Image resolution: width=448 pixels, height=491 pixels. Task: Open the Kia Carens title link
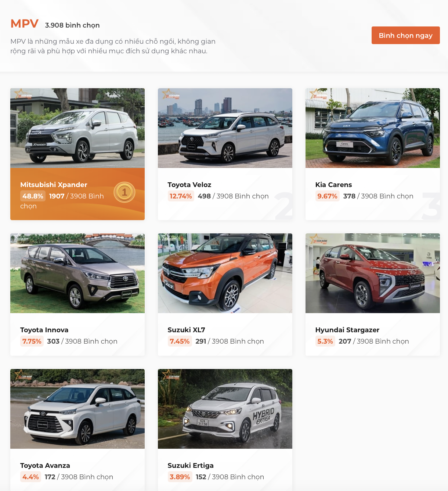[333, 185]
